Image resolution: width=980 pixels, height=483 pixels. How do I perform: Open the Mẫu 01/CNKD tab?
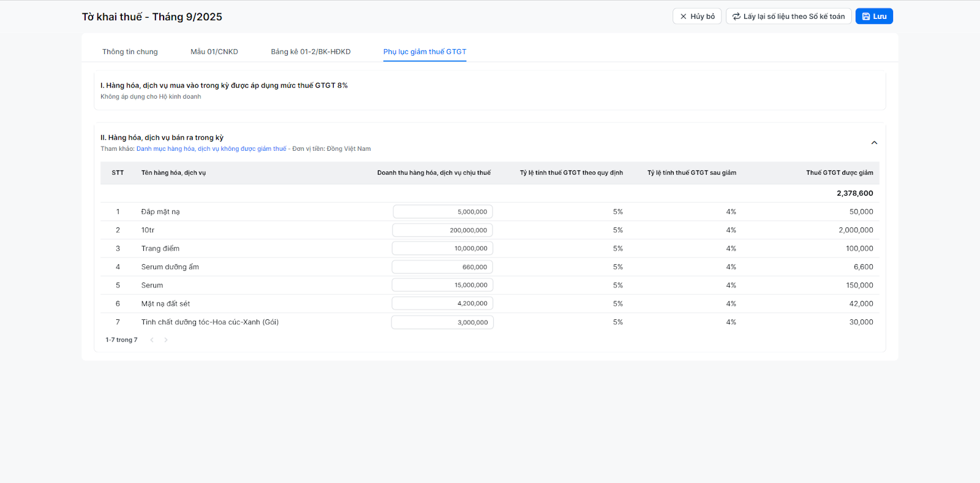coord(214,51)
